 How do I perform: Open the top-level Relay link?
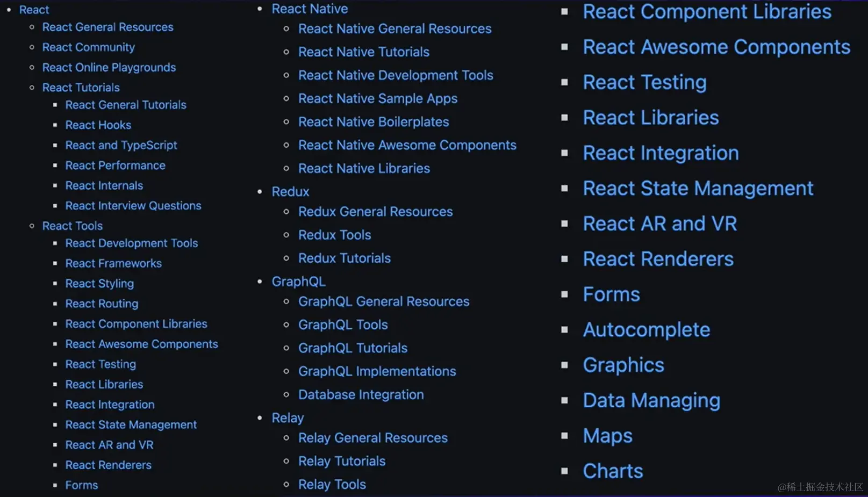point(288,418)
